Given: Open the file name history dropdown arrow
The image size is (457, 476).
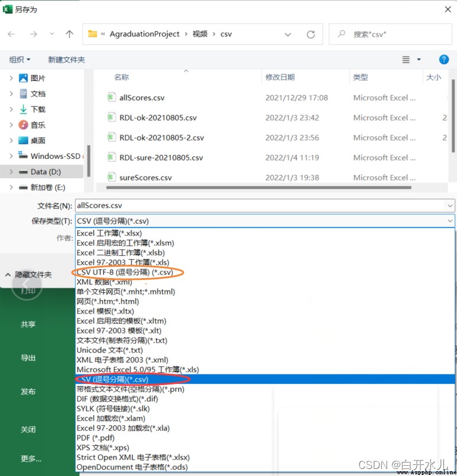Looking at the screenshot, I should (450, 206).
